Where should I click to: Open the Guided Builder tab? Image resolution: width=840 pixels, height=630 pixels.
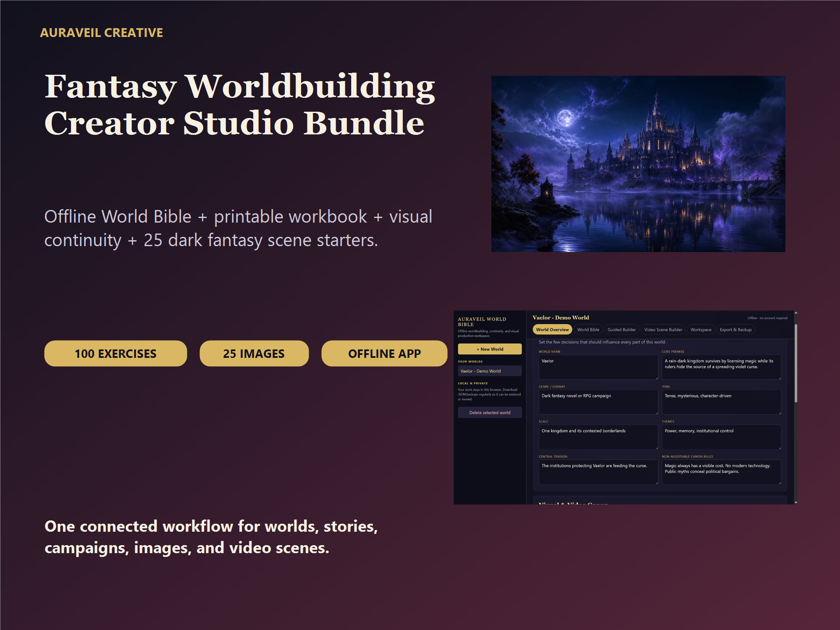[622, 330]
